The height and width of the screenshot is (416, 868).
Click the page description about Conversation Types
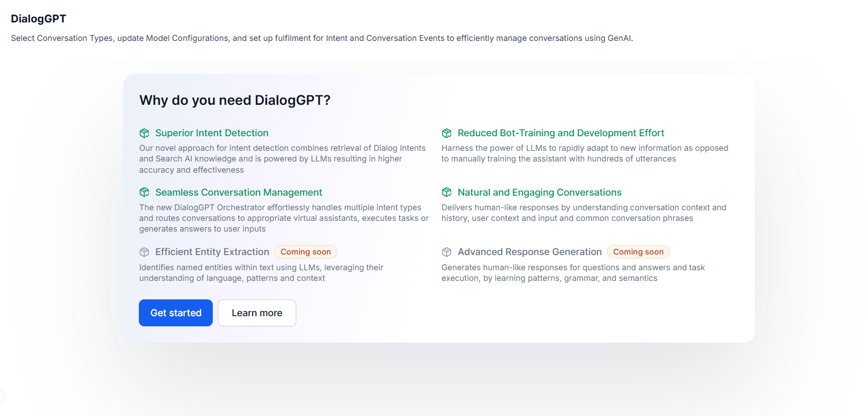321,39
